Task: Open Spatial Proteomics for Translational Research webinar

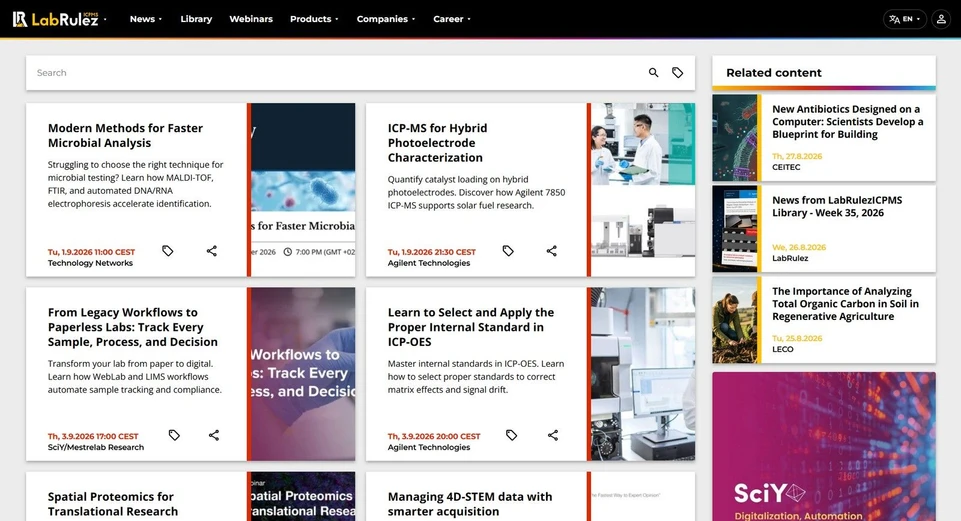Action: pyautogui.click(x=113, y=504)
